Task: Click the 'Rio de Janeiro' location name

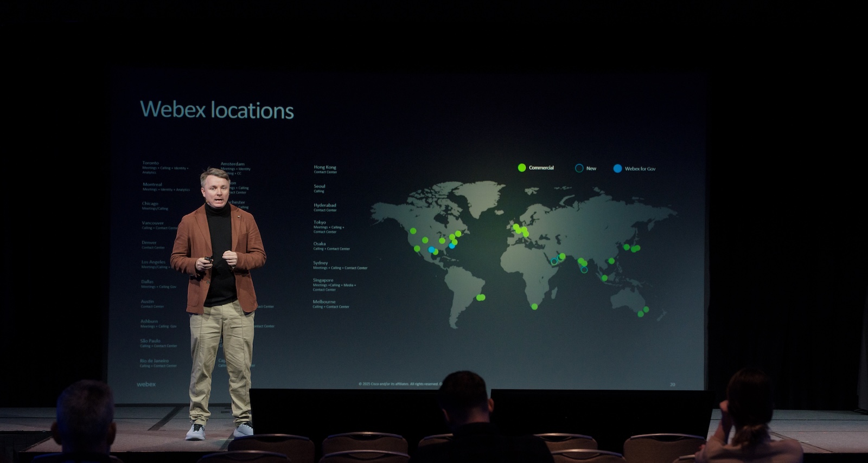Action: click(x=155, y=361)
